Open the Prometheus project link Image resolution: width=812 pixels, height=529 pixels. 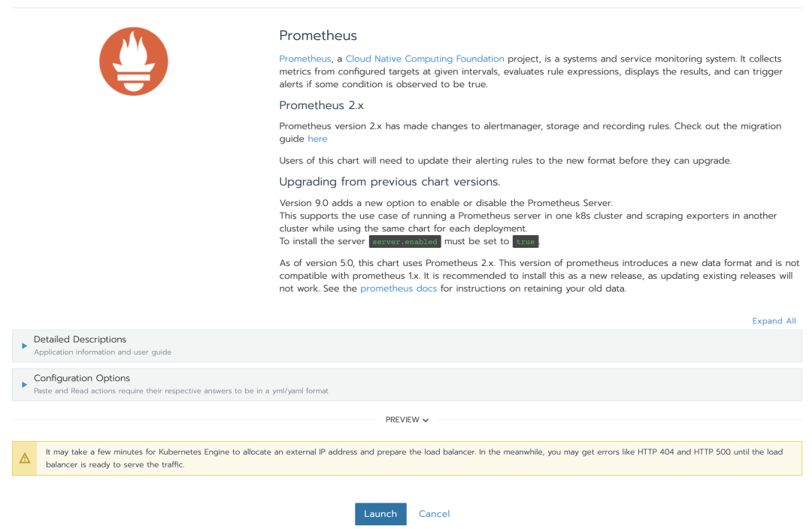(x=305, y=59)
